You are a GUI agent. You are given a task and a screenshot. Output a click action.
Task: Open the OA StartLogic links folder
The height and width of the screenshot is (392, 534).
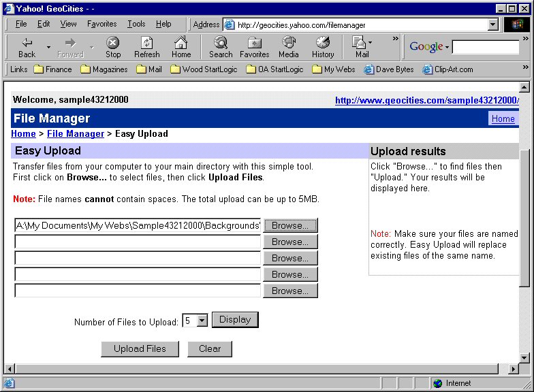point(275,69)
